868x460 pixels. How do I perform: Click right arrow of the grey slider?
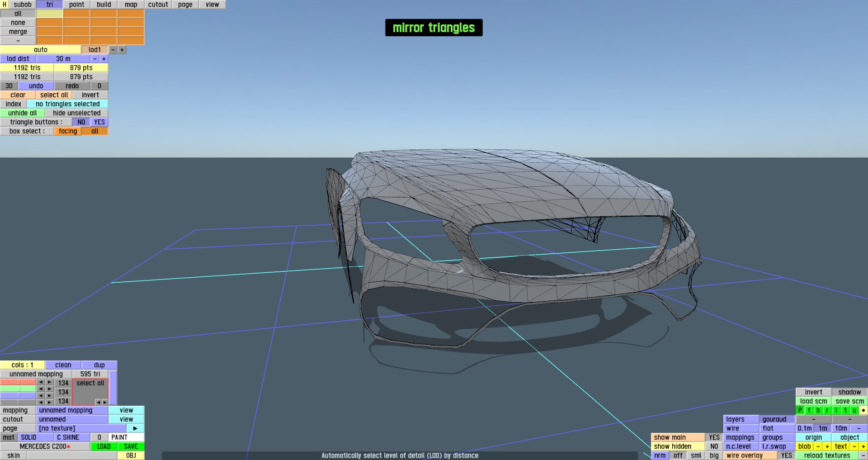point(50,402)
